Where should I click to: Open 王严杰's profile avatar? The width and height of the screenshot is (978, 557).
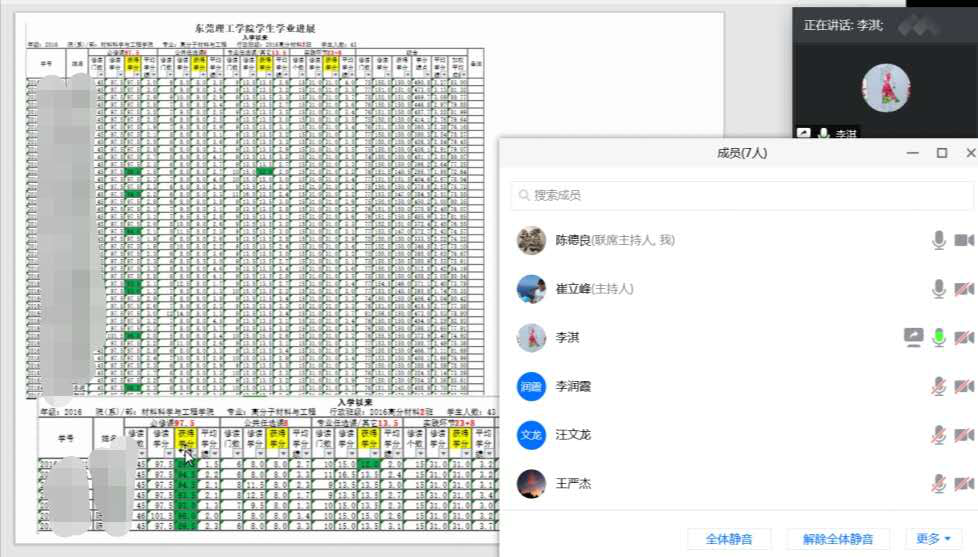531,484
